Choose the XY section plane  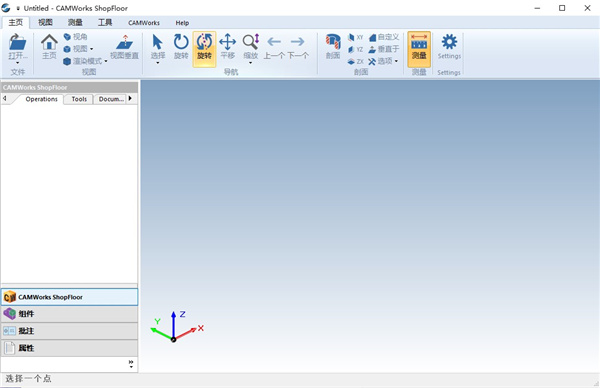(x=355, y=37)
